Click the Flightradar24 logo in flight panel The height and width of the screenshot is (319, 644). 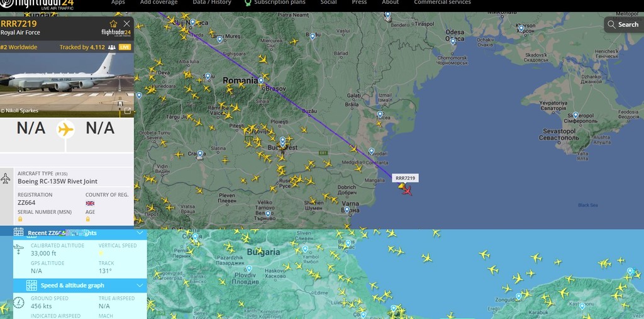pyautogui.click(x=116, y=33)
